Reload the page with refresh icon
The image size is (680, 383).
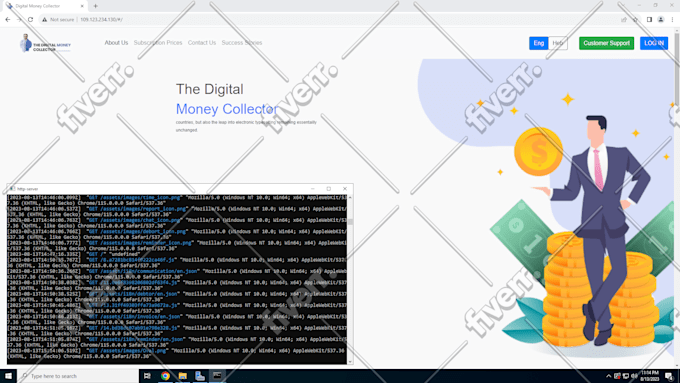pyautogui.click(x=30, y=20)
